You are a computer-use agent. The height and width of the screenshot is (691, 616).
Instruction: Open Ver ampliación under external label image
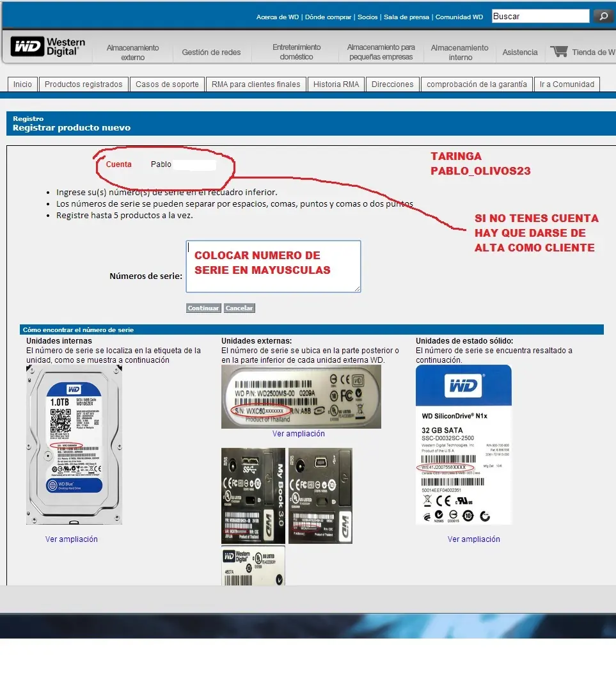click(298, 434)
